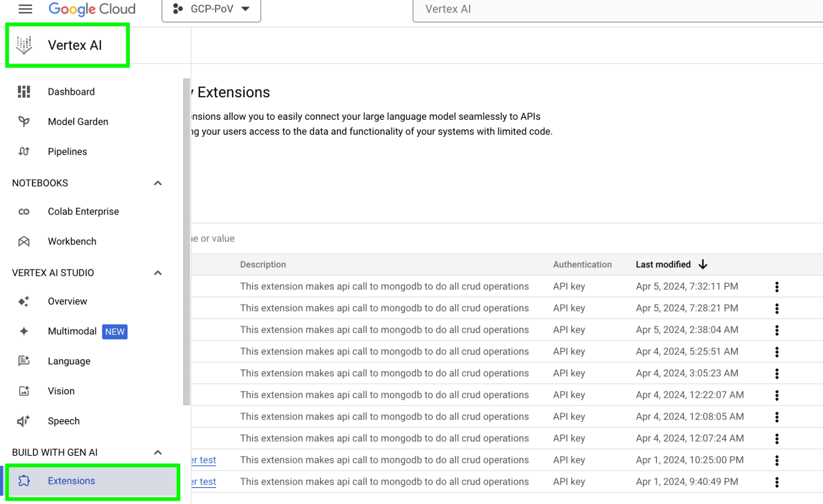Click the Model Garden sprout icon

[24, 121]
